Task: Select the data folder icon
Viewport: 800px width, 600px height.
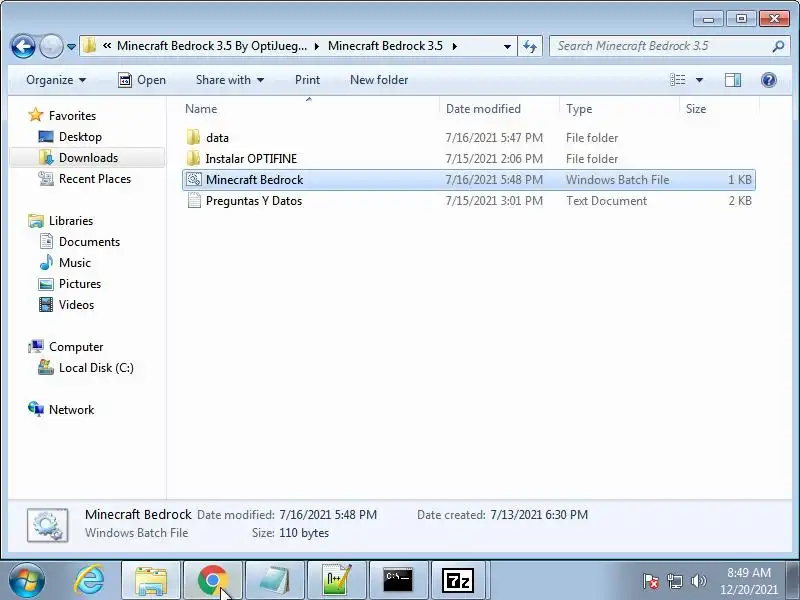Action: (193, 137)
